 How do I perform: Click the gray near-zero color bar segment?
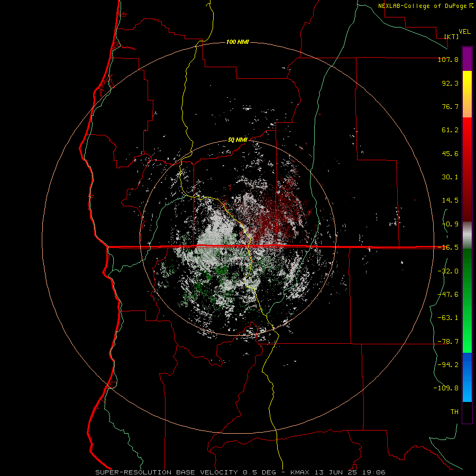point(467,235)
